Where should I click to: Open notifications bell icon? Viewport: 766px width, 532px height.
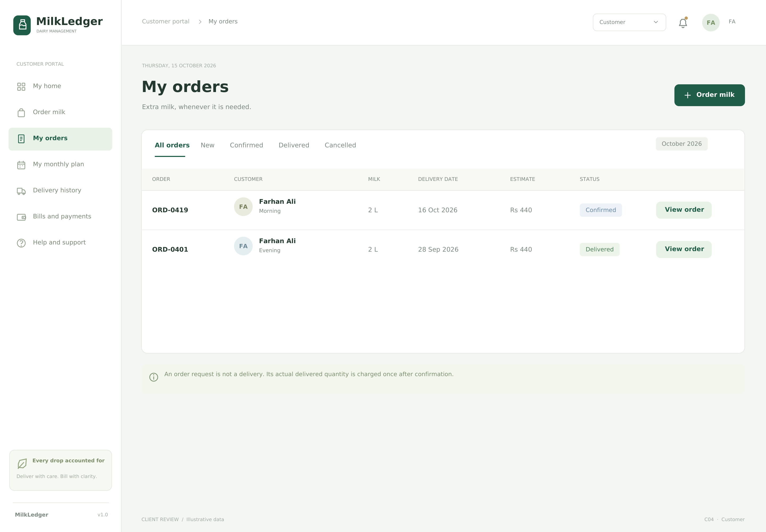coord(683,23)
